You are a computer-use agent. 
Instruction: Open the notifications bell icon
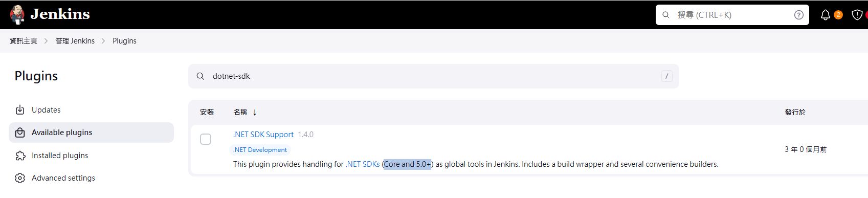825,15
